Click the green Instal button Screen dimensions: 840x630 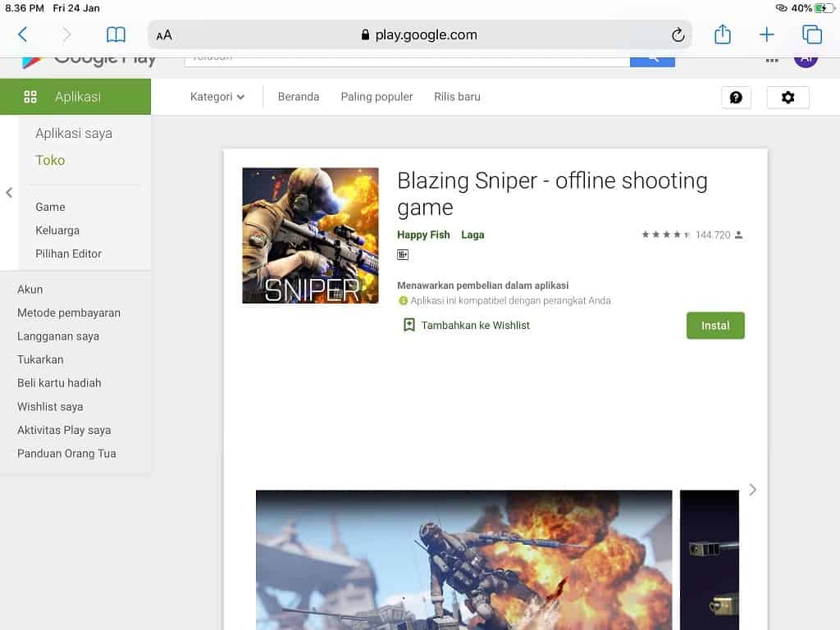click(x=715, y=325)
